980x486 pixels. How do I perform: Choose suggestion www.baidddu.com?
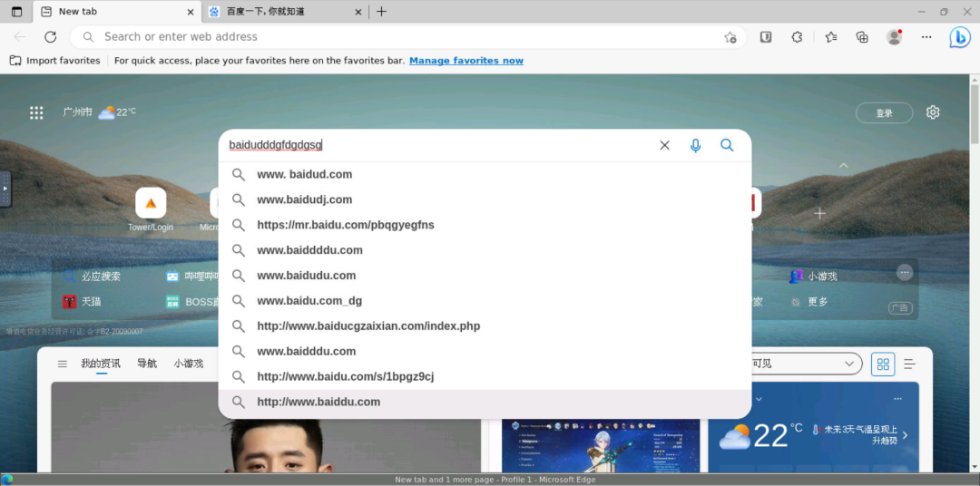[485, 352]
